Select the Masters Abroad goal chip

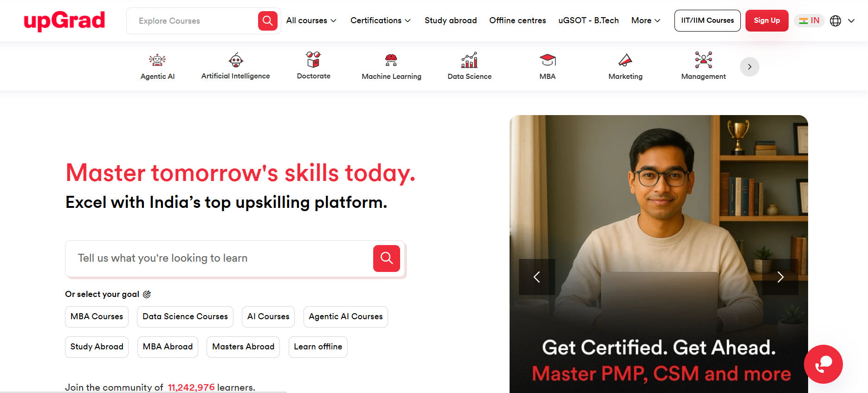click(243, 347)
